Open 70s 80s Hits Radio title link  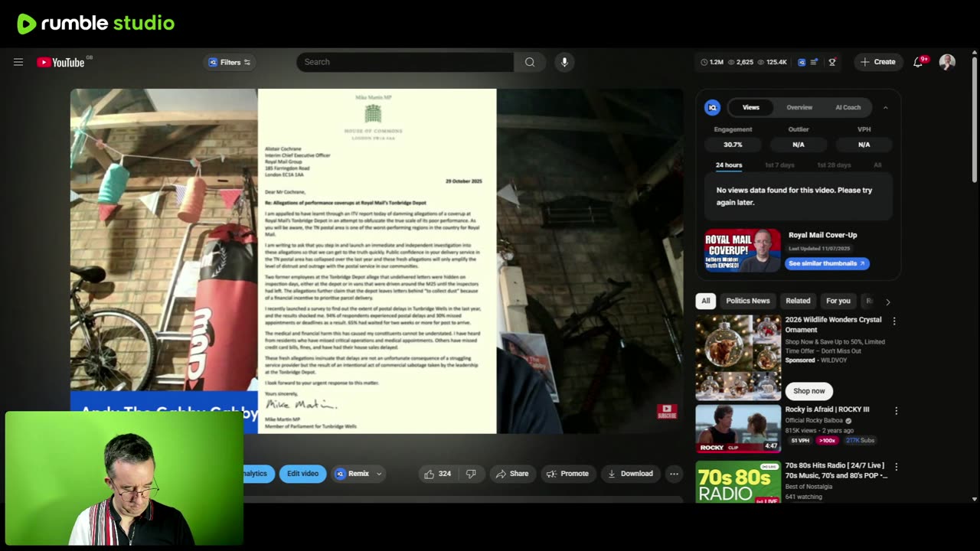[836, 470]
